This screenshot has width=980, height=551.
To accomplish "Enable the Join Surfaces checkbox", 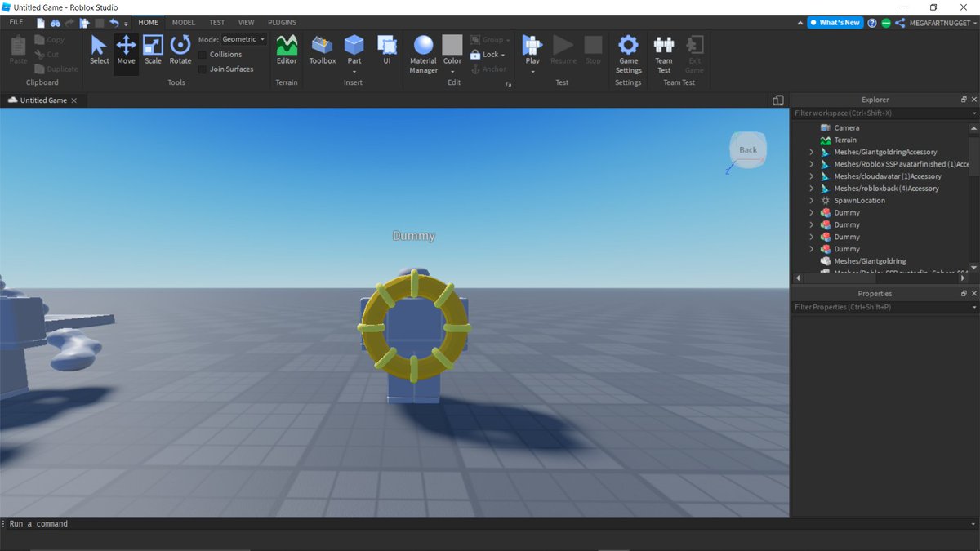I will point(203,69).
